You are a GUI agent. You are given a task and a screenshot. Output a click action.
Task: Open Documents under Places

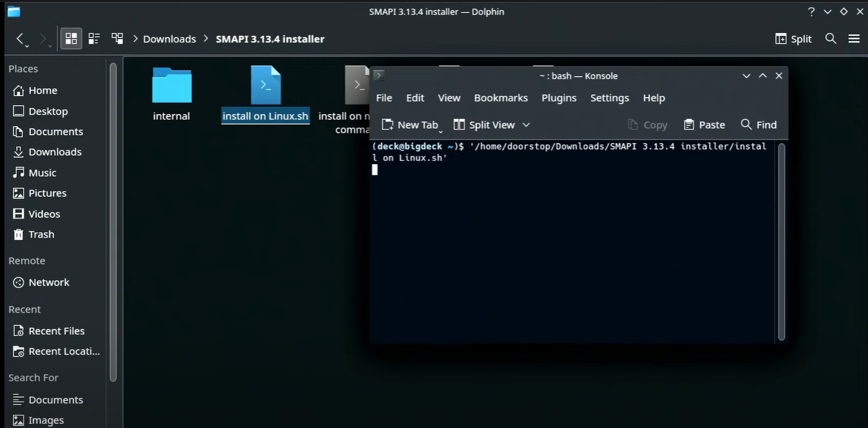click(56, 131)
